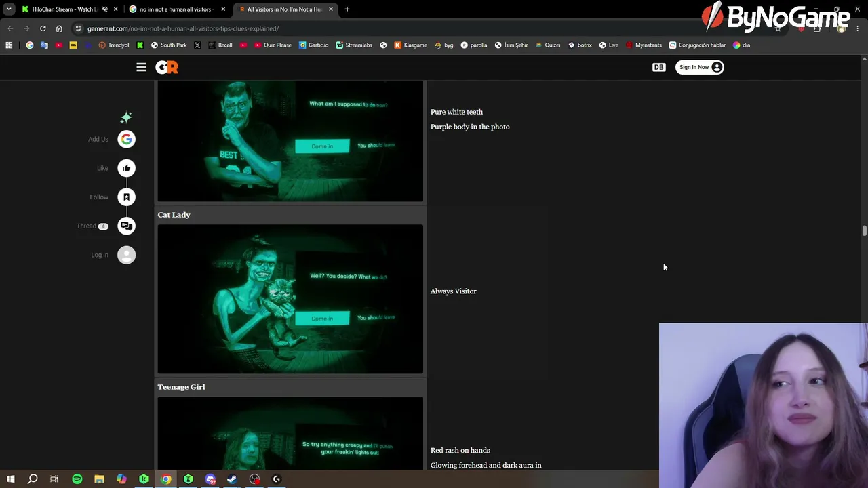Click the 'Cat Lady' heading
868x488 pixels.
(174, 215)
